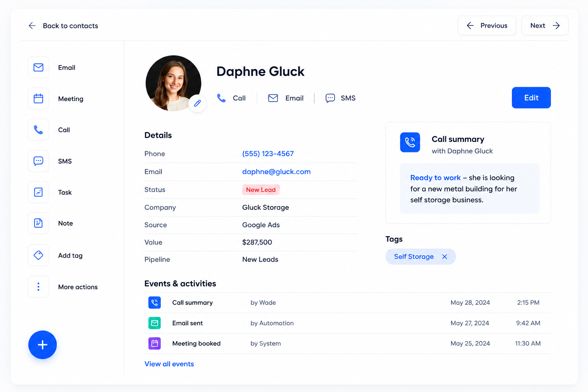Select More actions label in the sidebar
This screenshot has width=588, height=392.
(78, 287)
